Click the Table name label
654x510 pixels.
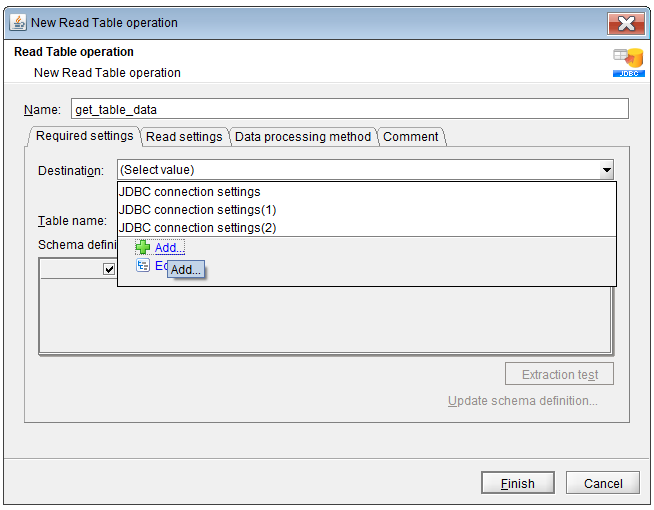(72, 221)
